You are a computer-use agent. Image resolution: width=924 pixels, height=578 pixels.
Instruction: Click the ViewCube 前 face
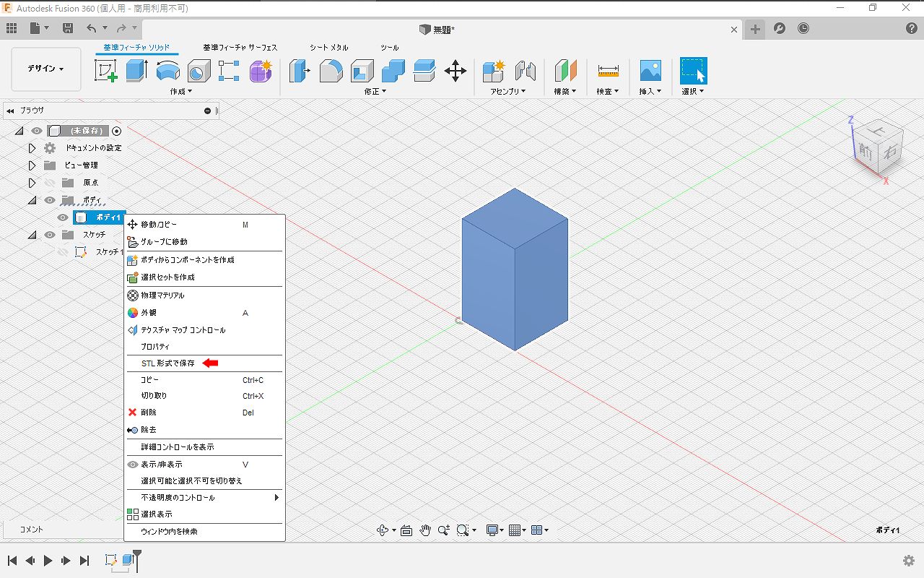(x=866, y=151)
